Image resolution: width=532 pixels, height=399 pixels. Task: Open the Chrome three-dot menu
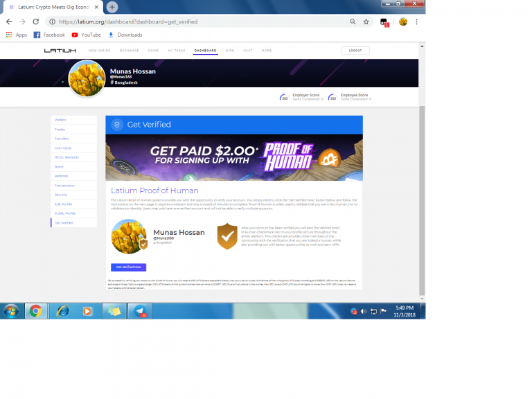(x=416, y=21)
